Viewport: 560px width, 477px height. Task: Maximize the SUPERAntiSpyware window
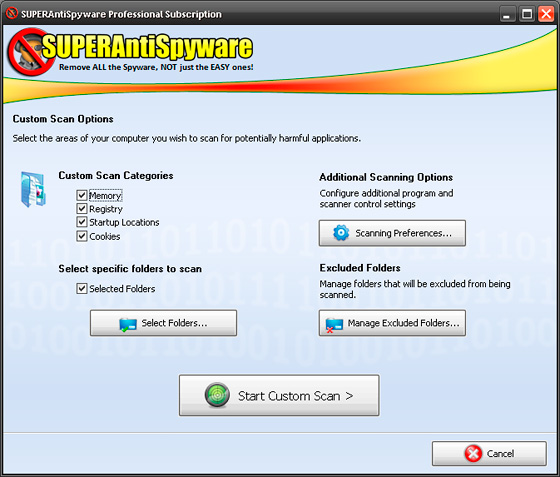527,14
